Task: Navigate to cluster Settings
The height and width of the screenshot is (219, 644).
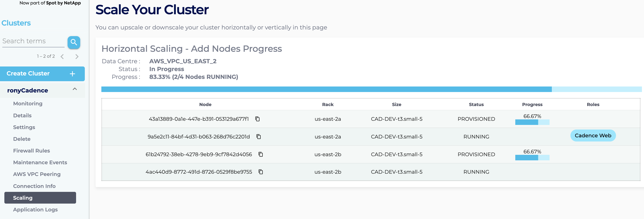Action: click(x=24, y=127)
